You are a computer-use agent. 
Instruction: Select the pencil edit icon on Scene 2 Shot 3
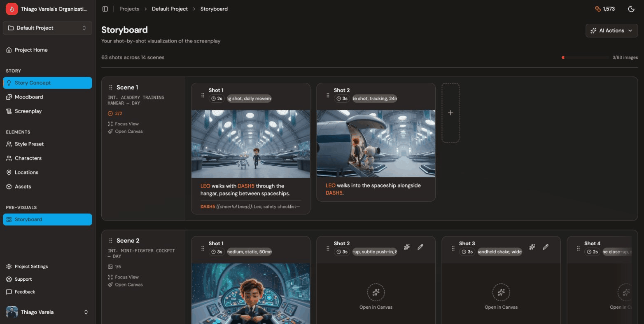click(545, 247)
